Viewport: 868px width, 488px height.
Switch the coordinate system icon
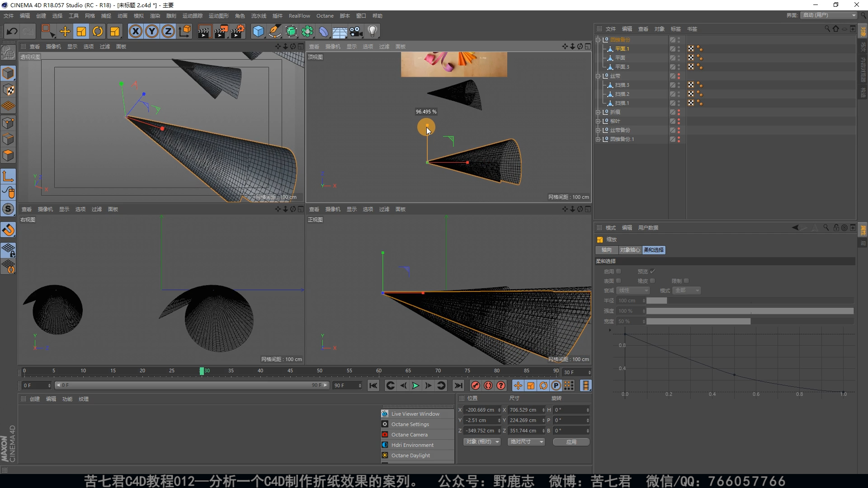(x=185, y=31)
